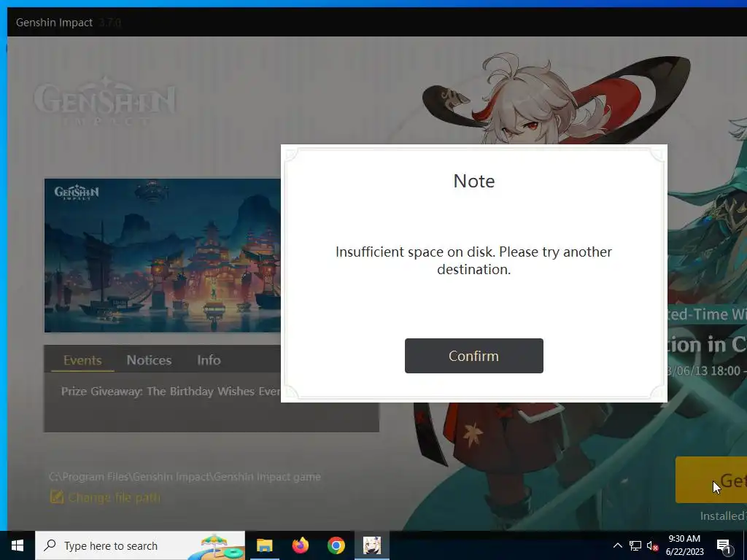The height and width of the screenshot is (560, 747).
Task: Launch Firefox from the taskbar
Action: 300,545
